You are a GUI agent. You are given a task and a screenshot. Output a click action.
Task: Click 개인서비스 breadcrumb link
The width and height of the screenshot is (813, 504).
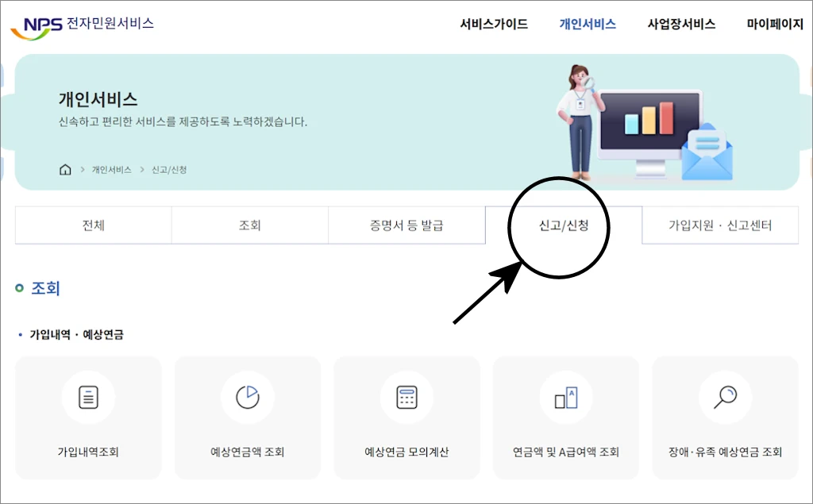click(111, 170)
